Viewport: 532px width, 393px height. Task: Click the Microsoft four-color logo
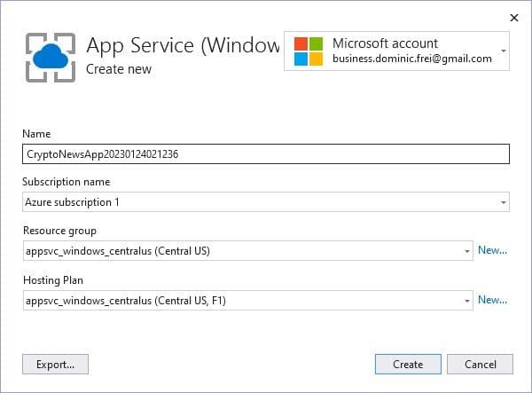(309, 51)
